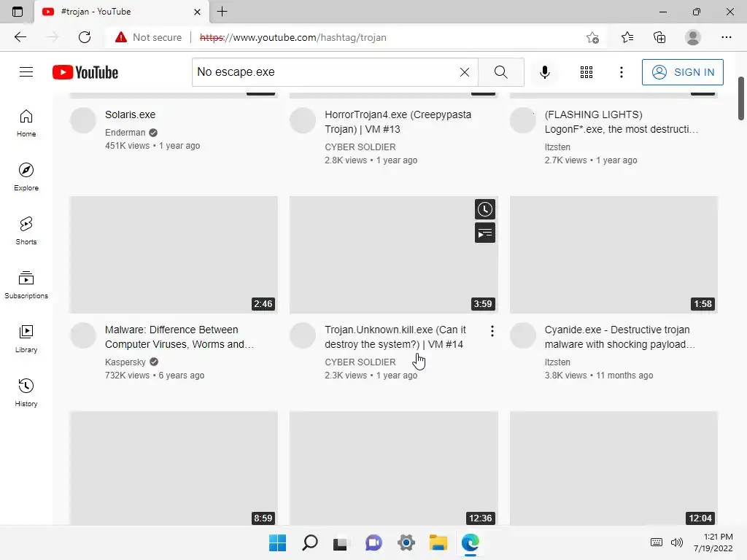Click the search magnifier button
This screenshot has width=747, height=560.
tap(500, 72)
